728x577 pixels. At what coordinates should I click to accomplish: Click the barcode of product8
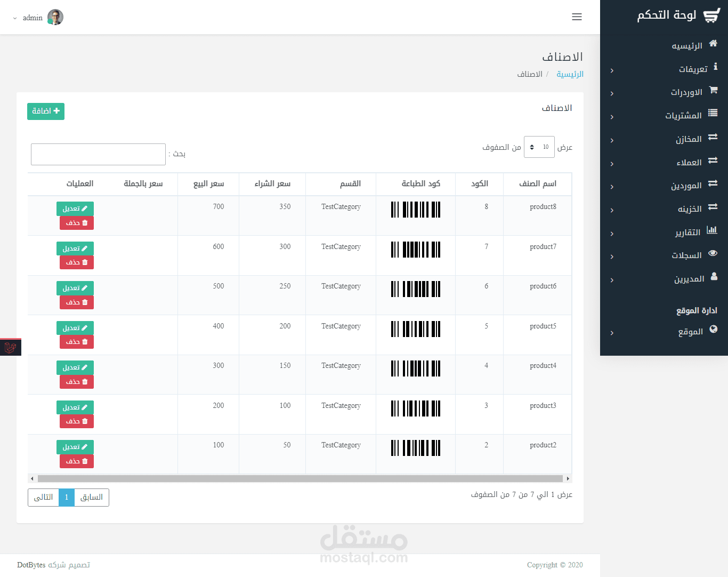click(x=416, y=210)
